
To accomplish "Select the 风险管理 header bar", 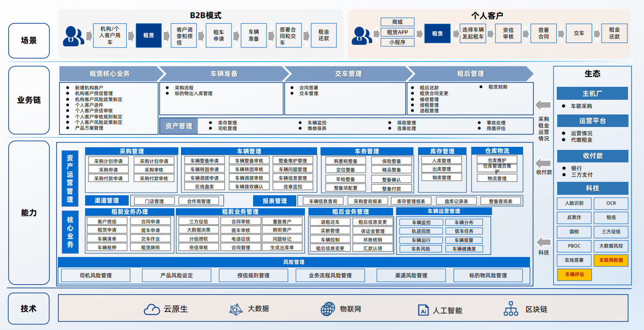I will 294,262.
